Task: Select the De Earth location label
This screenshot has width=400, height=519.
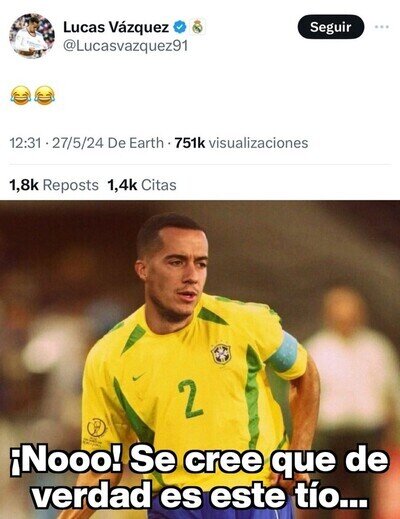Action: (x=136, y=143)
